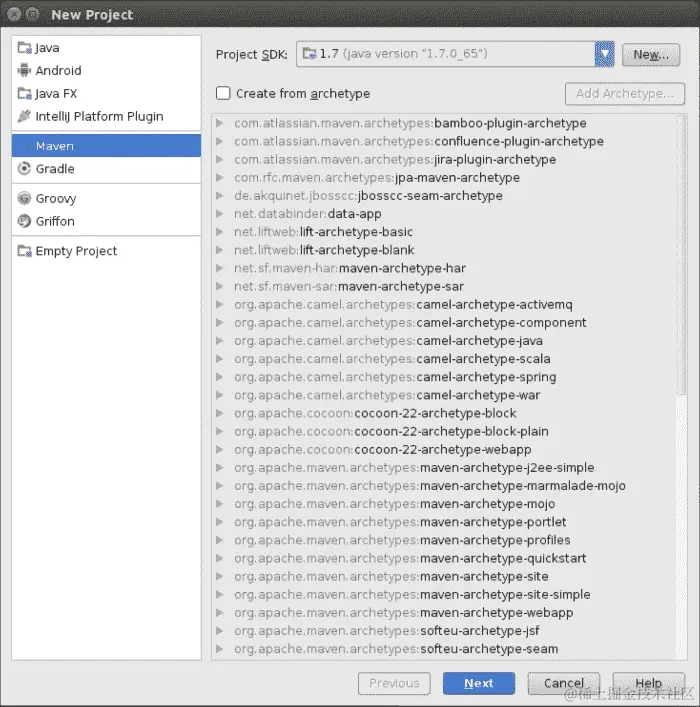The width and height of the screenshot is (700, 707).
Task: Expand net.databinder data-app node
Action: pyautogui.click(x=220, y=214)
